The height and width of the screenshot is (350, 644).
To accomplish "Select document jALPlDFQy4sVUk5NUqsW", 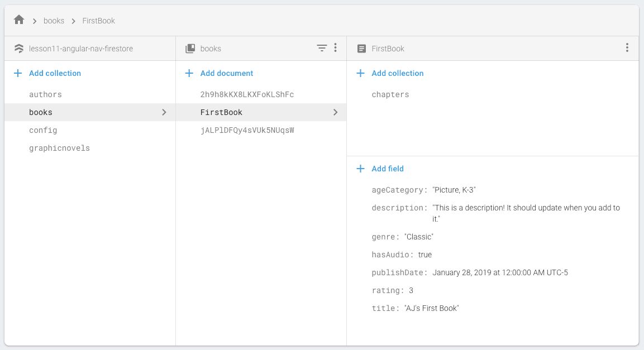I will (247, 130).
